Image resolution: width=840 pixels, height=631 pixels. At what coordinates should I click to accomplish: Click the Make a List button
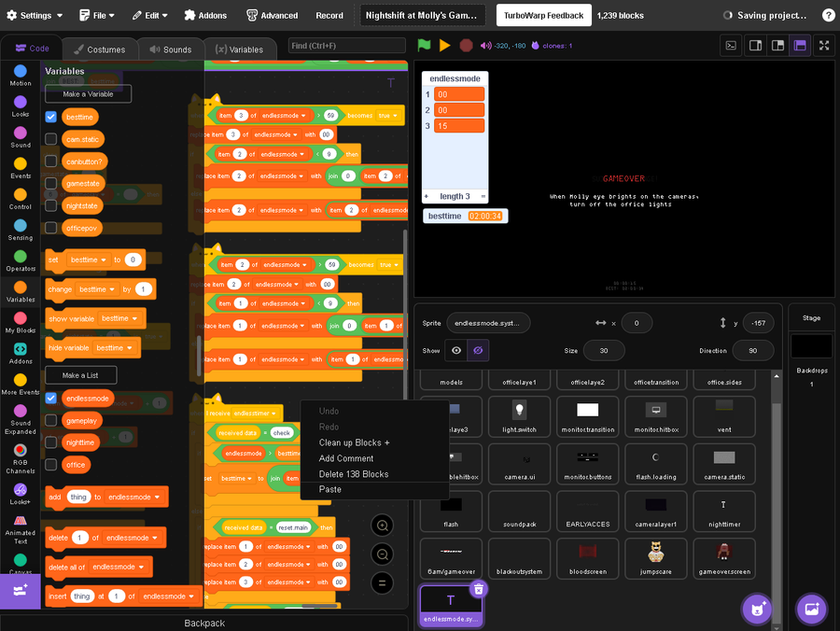click(80, 375)
